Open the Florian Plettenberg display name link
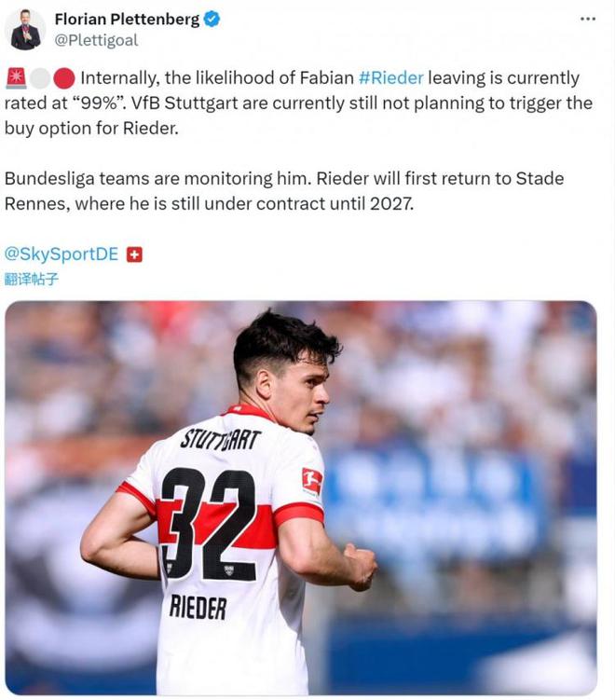This screenshot has width=615, height=700. (127, 20)
